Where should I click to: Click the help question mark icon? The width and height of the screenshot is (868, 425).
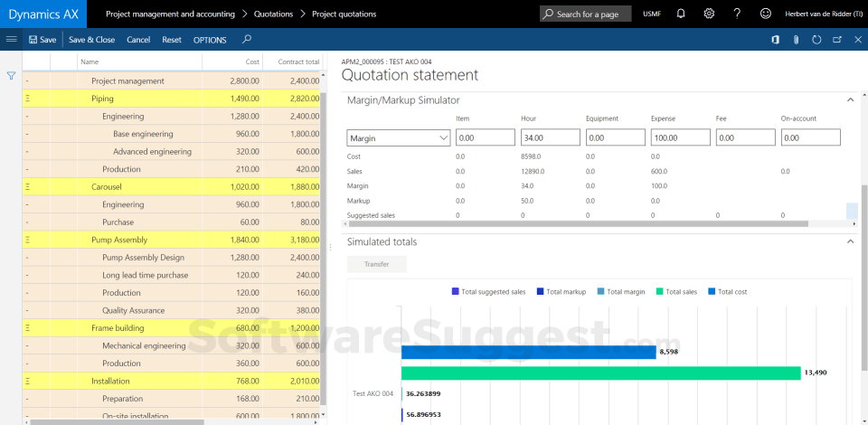coord(738,14)
